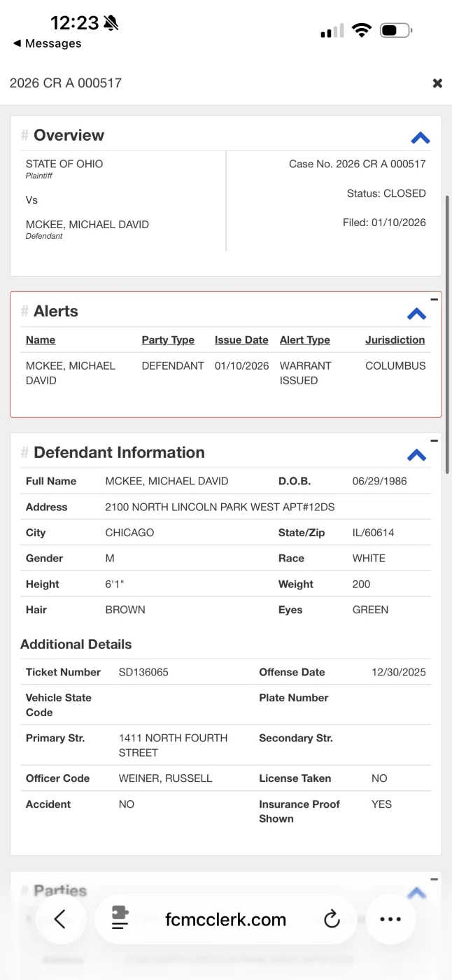The height and width of the screenshot is (980, 452).
Task: Close the case details with the X icon
Action: (x=437, y=83)
